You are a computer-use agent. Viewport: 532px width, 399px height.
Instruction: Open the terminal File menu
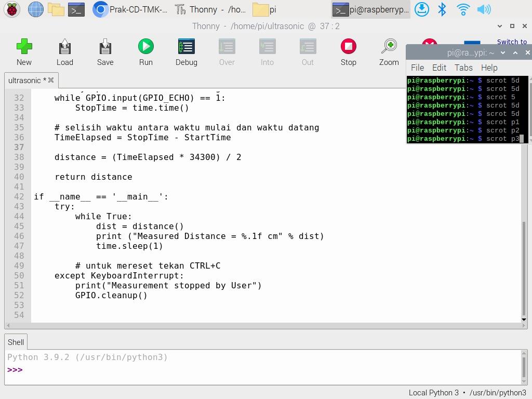pyautogui.click(x=417, y=68)
